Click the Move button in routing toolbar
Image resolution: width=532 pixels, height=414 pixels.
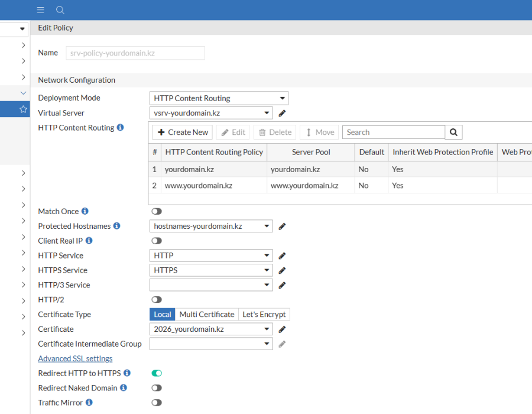[319, 132]
